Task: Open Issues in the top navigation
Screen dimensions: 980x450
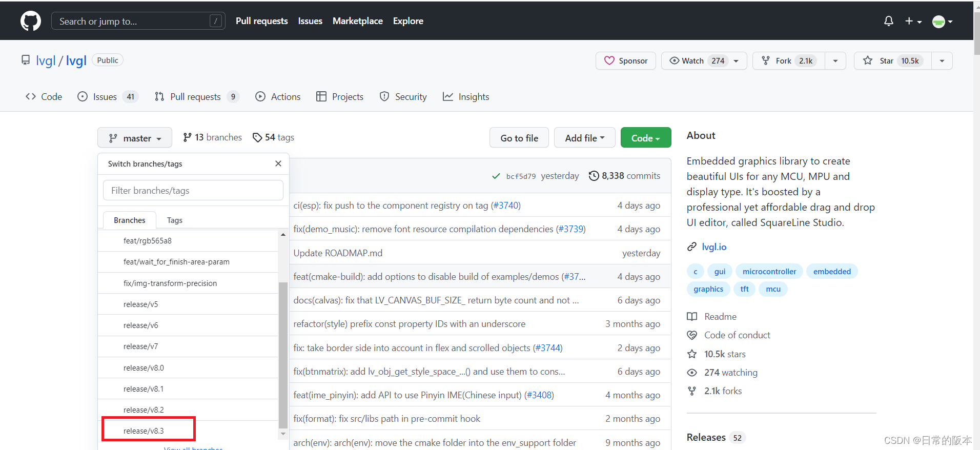Action: click(x=310, y=21)
